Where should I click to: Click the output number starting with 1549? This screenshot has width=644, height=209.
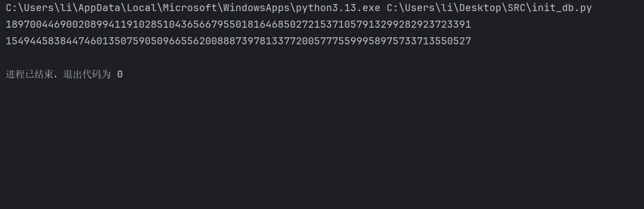click(x=238, y=41)
